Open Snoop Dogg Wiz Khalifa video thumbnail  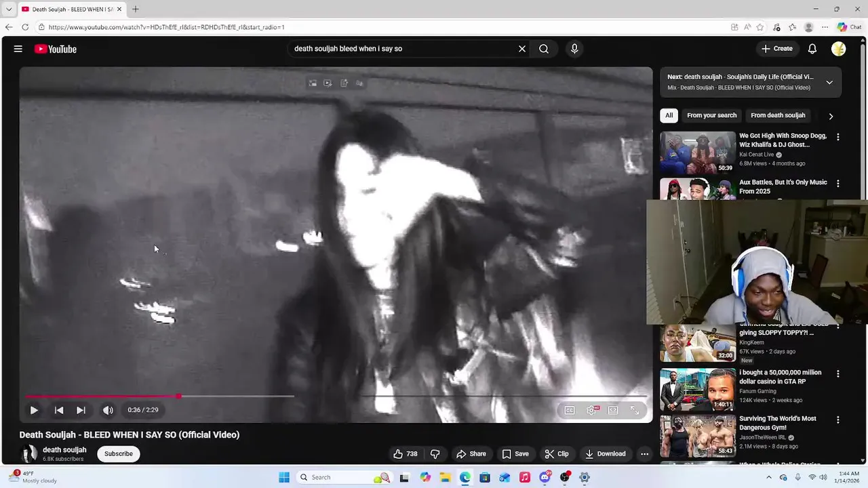coord(698,152)
